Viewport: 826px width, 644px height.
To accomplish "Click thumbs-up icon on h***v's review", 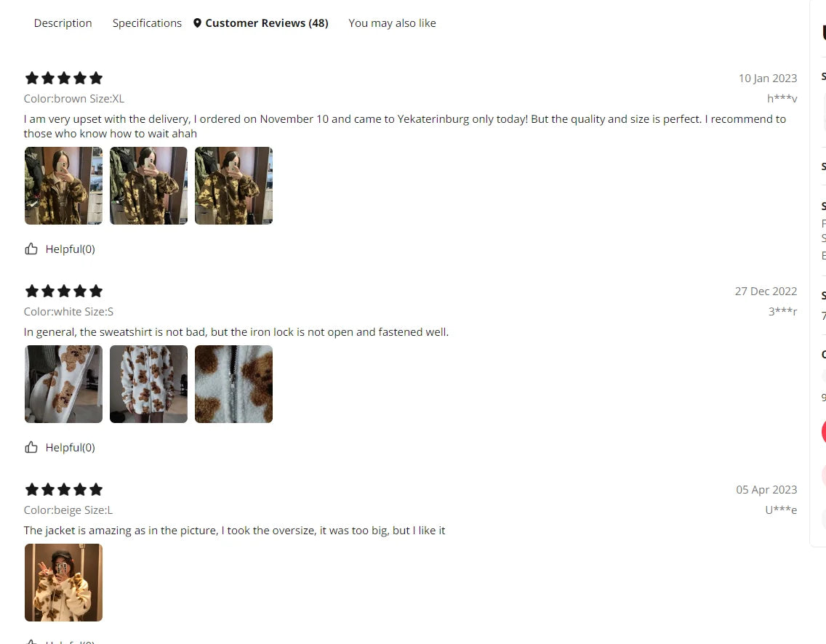I will [31, 249].
